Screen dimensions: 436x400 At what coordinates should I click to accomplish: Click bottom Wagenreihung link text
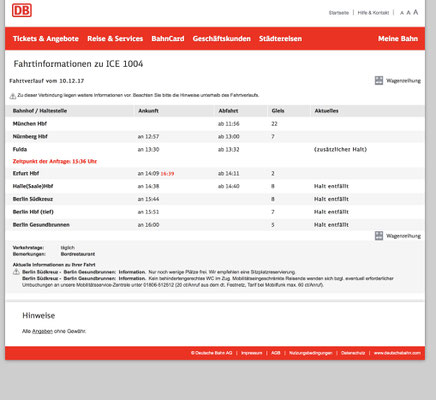coord(403,236)
